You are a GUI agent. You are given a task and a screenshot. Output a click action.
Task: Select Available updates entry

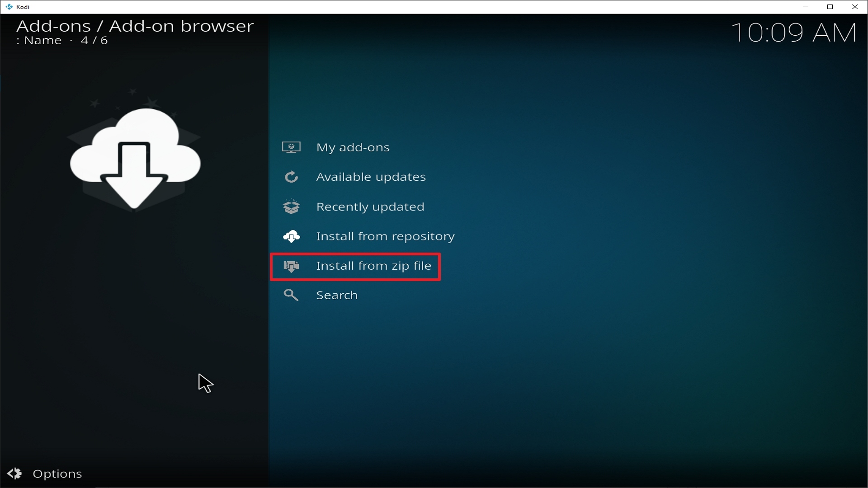371,177
